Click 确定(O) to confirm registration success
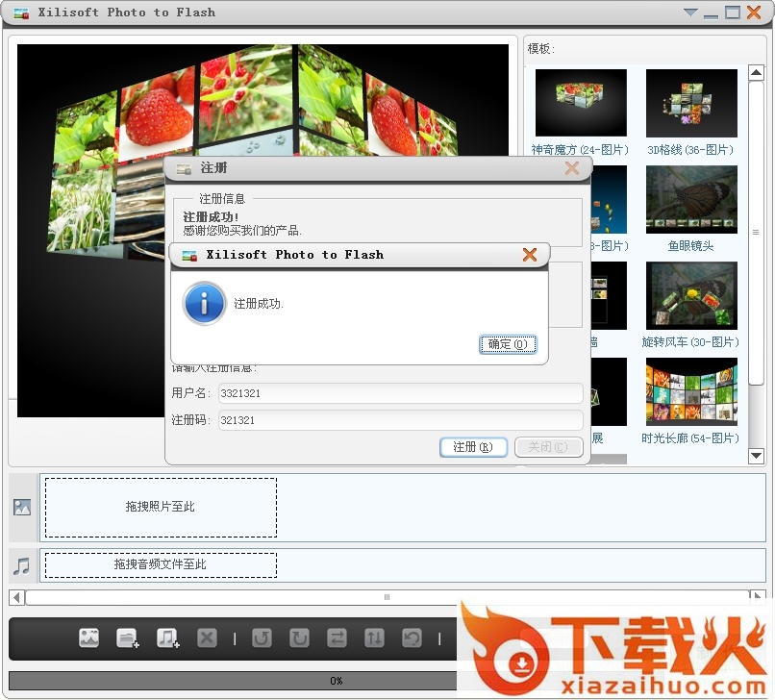 coord(508,344)
